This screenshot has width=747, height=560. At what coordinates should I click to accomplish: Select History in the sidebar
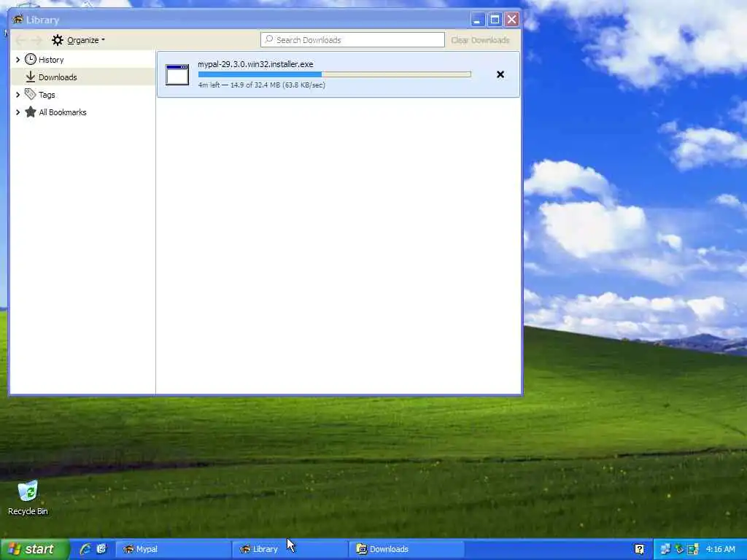pos(51,60)
